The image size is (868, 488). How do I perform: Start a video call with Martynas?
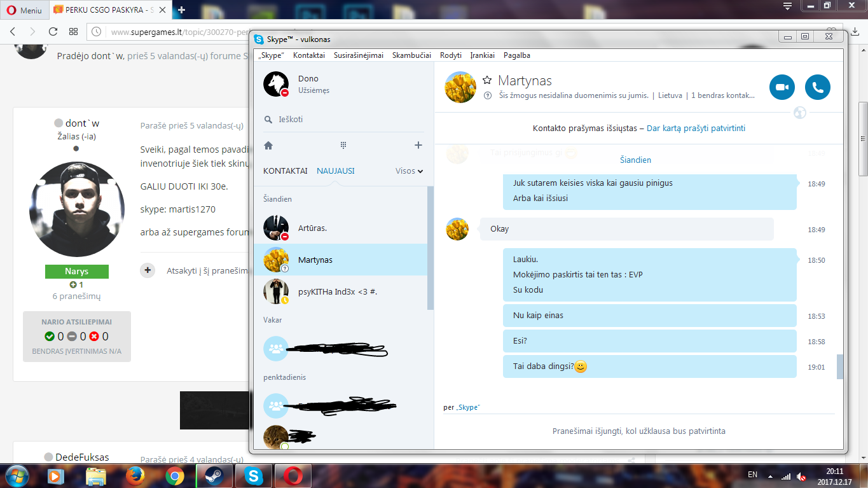782,87
